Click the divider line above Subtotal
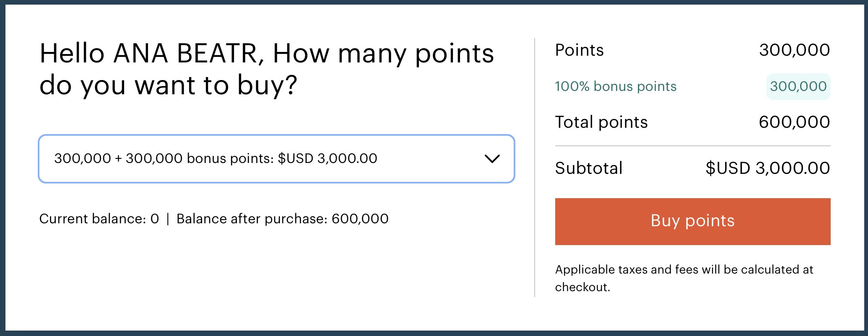Screen dimensions: 868x336 692,146
